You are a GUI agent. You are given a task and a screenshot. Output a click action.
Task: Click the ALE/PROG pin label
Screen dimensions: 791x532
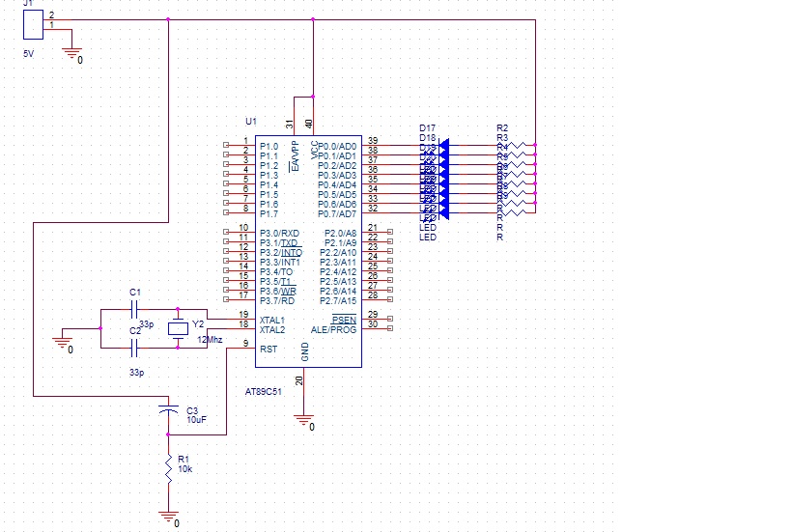coord(333,330)
